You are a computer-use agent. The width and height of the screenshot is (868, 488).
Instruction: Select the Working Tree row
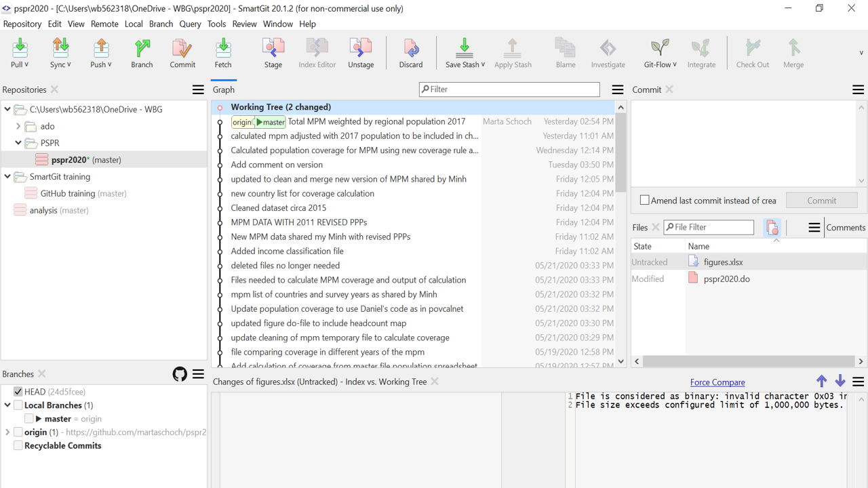tap(412, 107)
